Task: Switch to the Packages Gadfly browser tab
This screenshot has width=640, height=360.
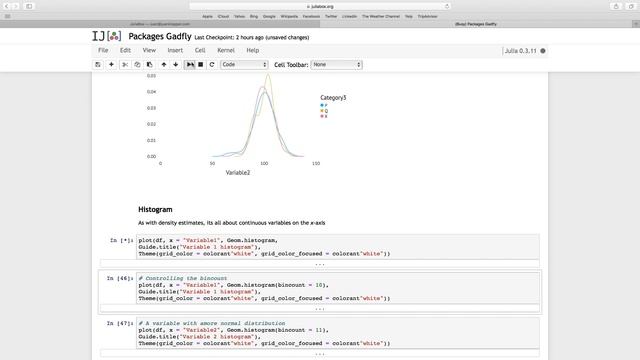Action: [x=476, y=24]
